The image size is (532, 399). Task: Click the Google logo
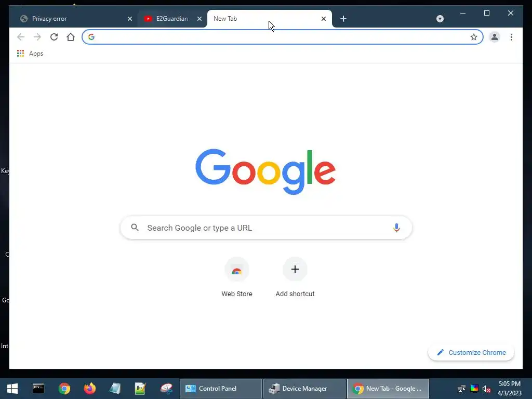tap(265, 171)
